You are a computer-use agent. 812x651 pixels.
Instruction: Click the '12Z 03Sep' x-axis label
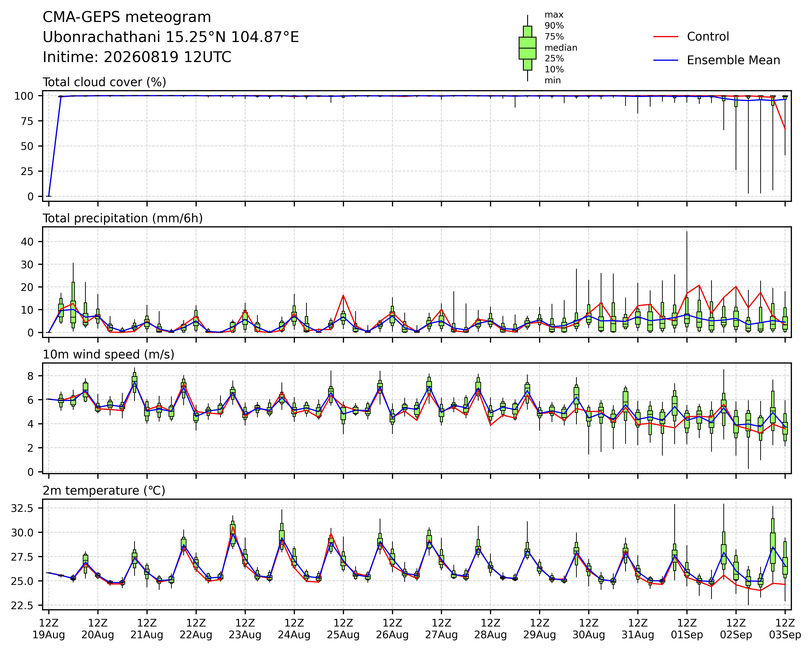785,629
